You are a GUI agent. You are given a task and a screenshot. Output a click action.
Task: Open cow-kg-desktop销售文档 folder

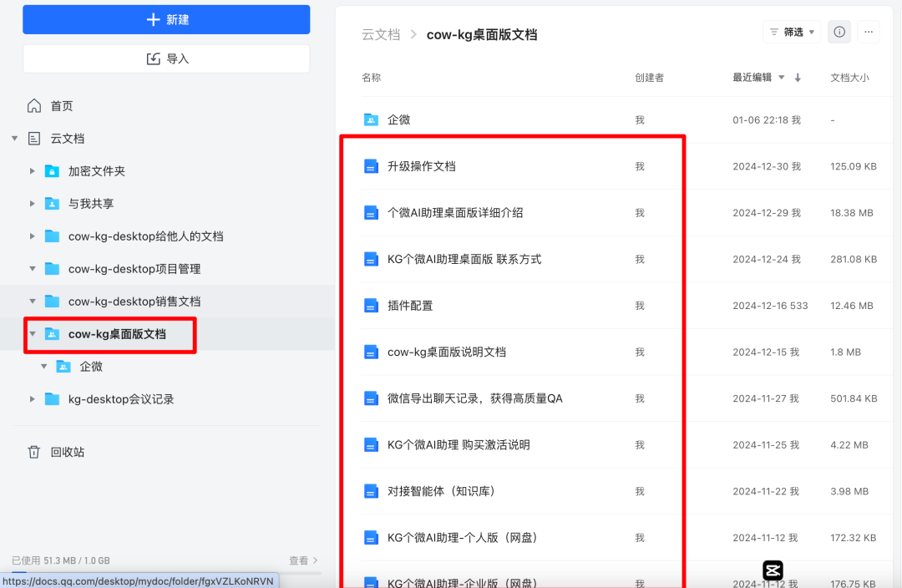(134, 302)
